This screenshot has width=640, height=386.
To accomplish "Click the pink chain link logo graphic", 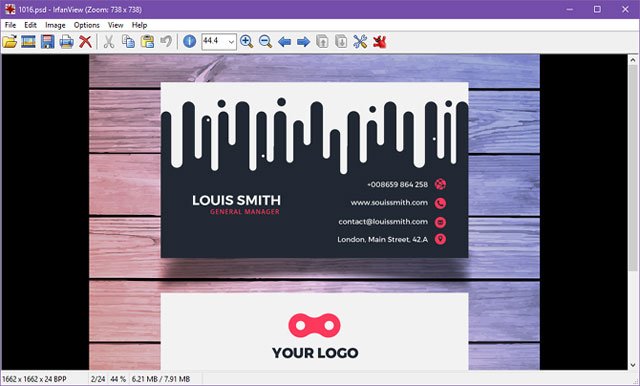I will click(x=314, y=325).
